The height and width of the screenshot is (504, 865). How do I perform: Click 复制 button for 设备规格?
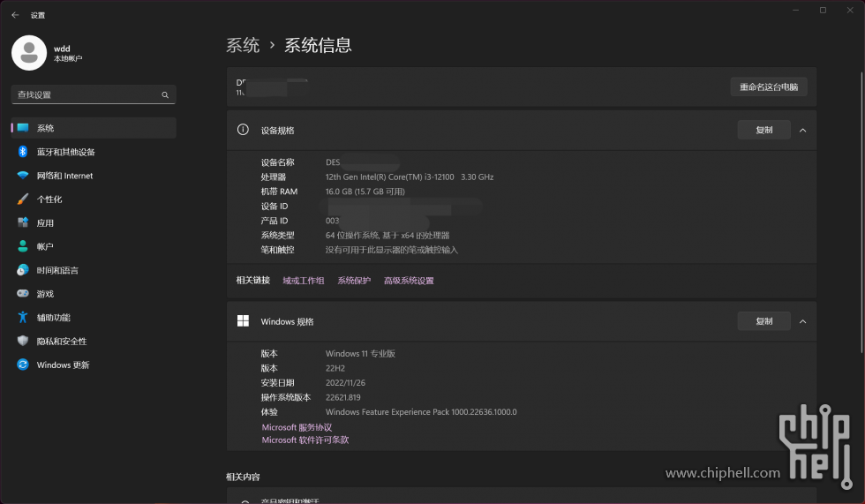(x=764, y=130)
